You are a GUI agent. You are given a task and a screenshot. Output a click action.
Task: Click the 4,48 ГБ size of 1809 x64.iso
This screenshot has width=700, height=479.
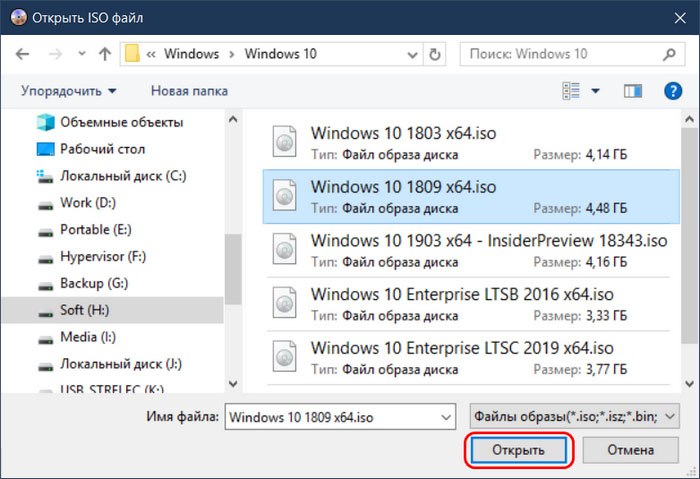(x=606, y=208)
